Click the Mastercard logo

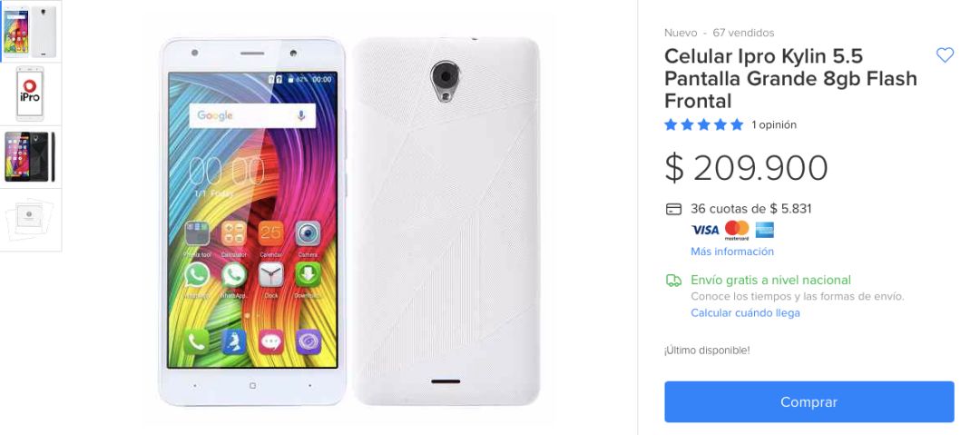pyautogui.click(x=737, y=230)
